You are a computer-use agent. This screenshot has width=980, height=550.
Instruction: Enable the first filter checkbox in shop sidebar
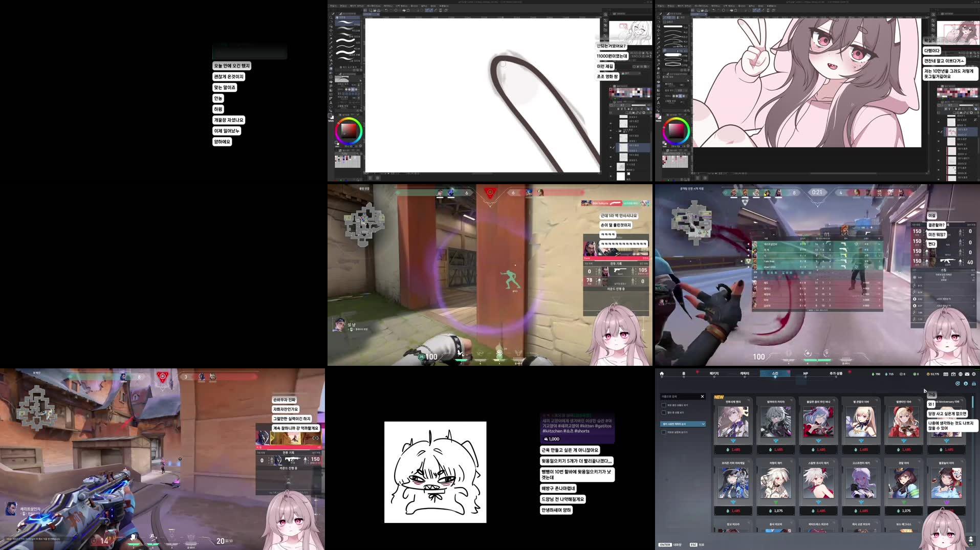coord(664,405)
